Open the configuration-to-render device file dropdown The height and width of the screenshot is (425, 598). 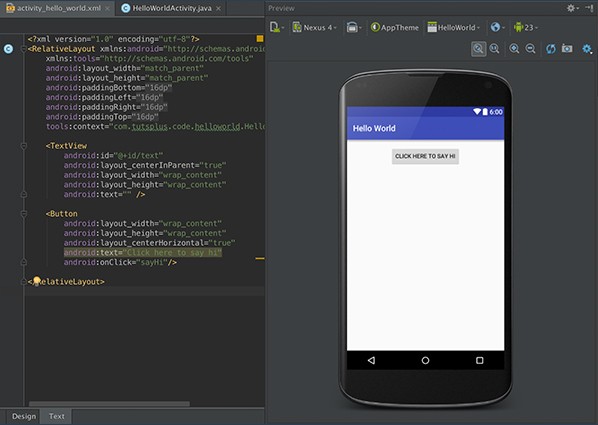[x=276, y=27]
